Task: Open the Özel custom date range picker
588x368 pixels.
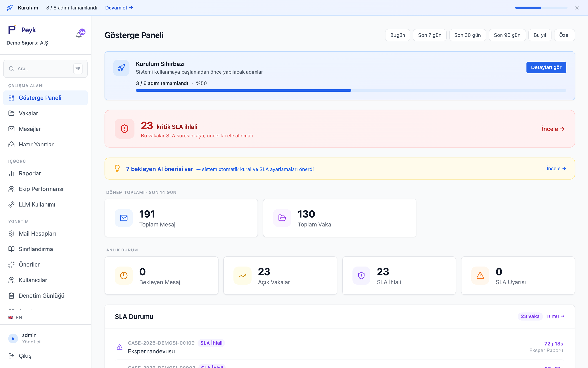Action: pyautogui.click(x=564, y=35)
